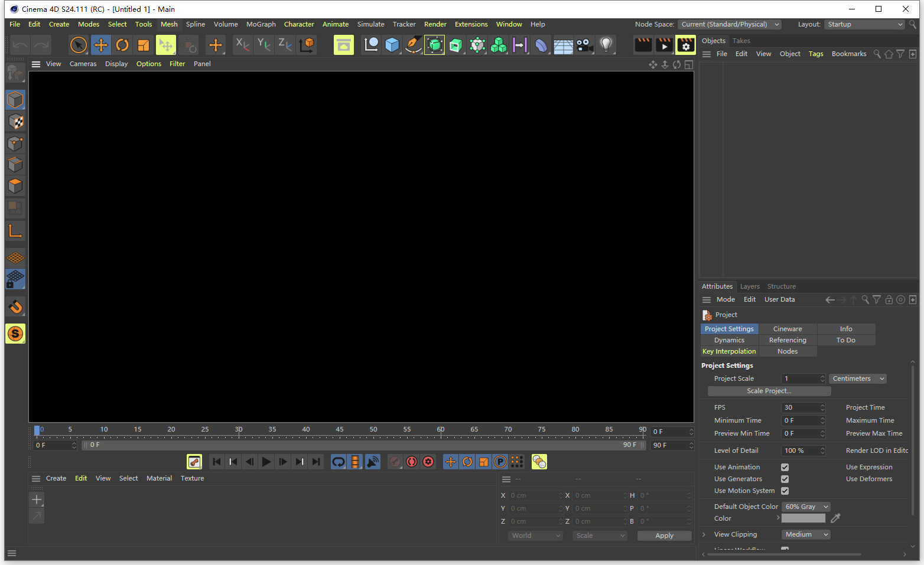Click Play Forwards button
The height and width of the screenshot is (565, 924).
tap(266, 462)
